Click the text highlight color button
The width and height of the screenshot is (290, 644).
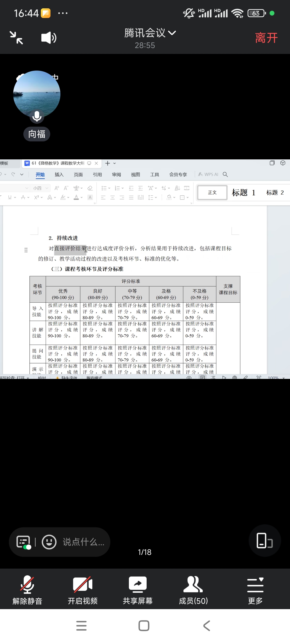63,197
